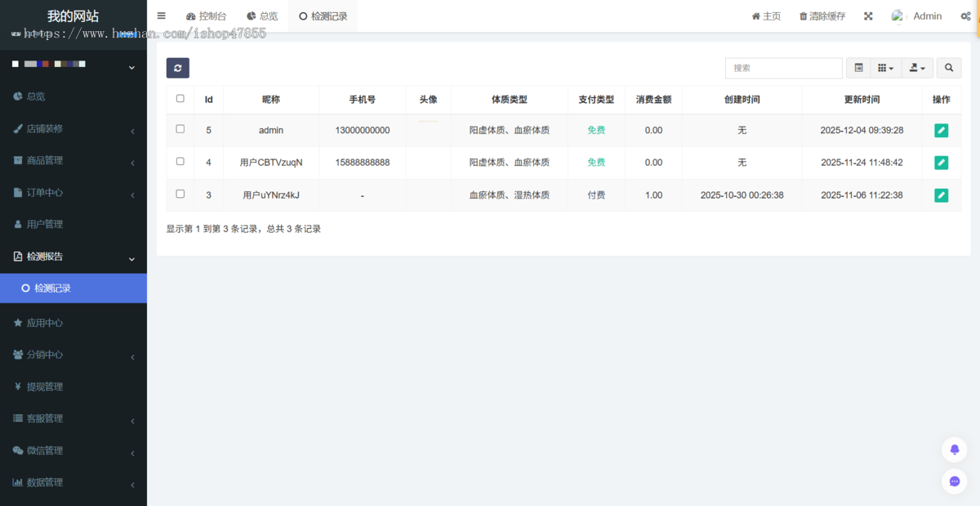Expand the 微信管理 sidebar menu
980x506 pixels.
click(73, 450)
